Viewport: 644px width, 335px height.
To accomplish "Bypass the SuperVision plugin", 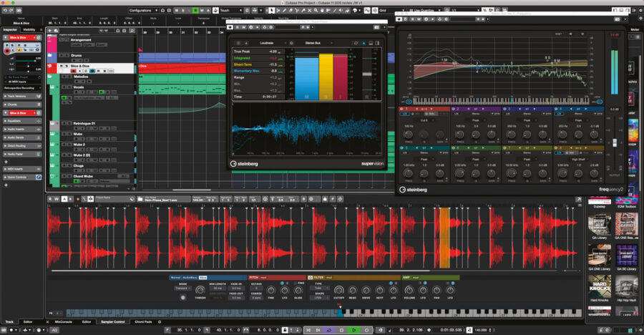I will [230, 27].
